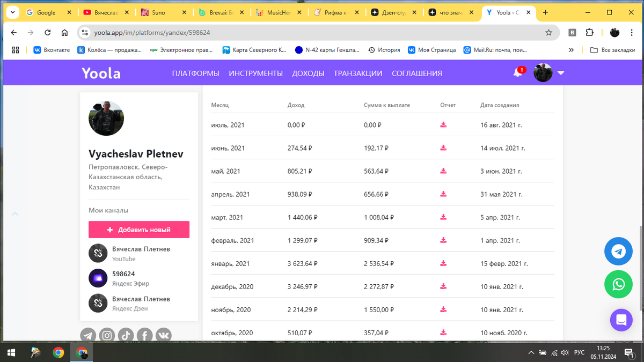644x362 pixels.
Task: Open Telegram chat floating button
Action: click(x=618, y=252)
